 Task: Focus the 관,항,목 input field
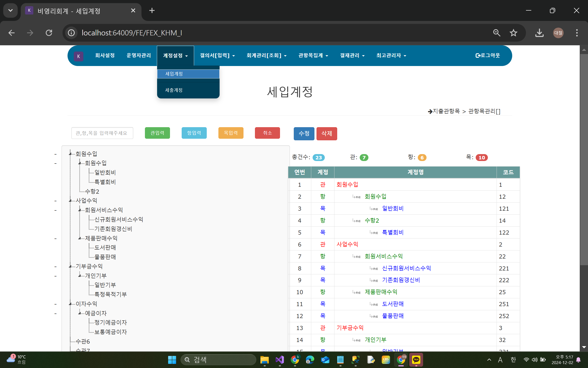point(102,133)
